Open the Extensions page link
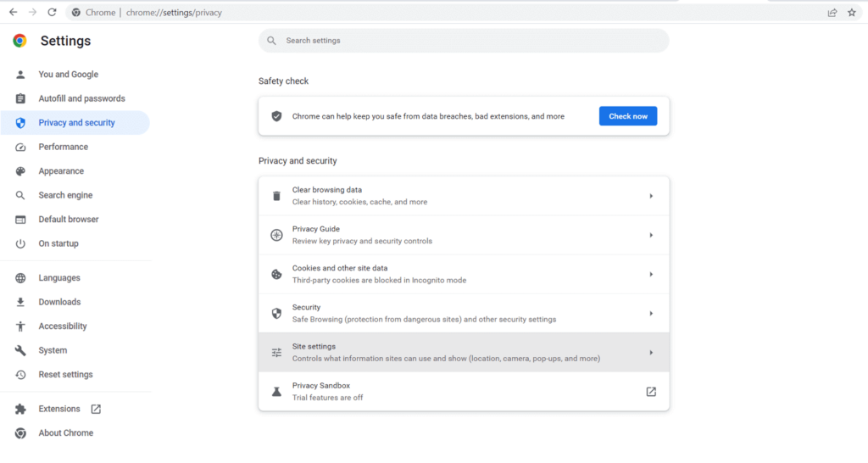The height and width of the screenshot is (463, 868). (75, 409)
